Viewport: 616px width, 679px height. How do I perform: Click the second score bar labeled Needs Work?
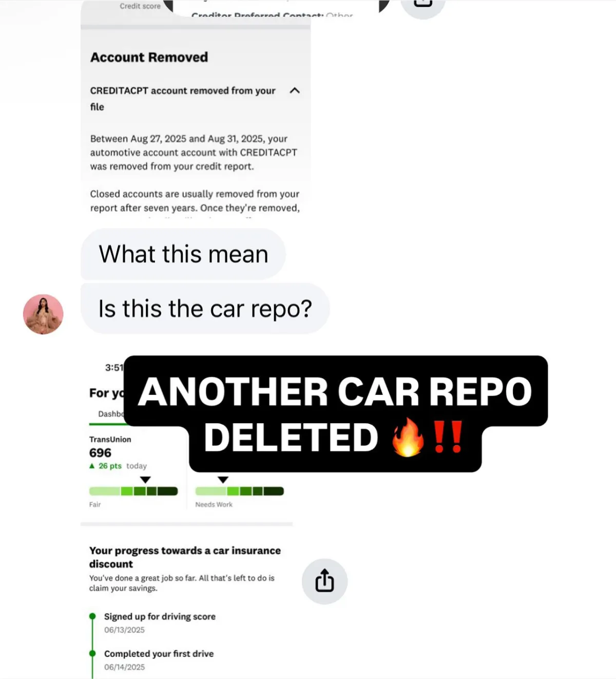point(239,491)
